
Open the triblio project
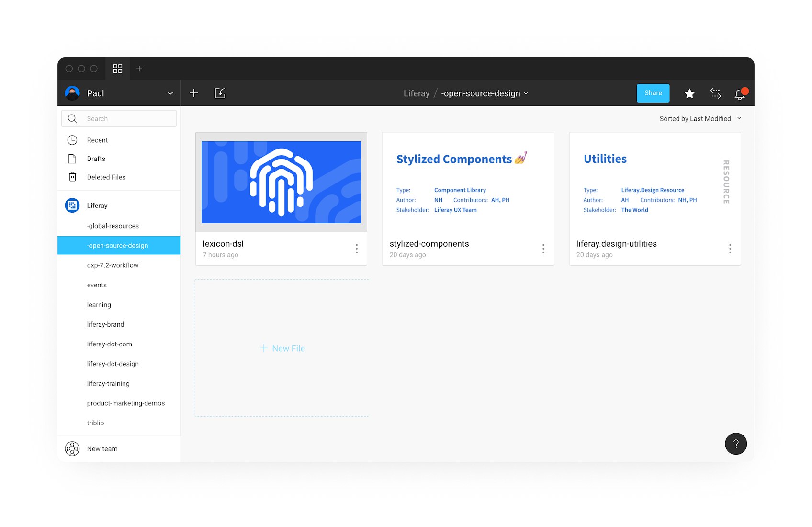tap(119, 423)
